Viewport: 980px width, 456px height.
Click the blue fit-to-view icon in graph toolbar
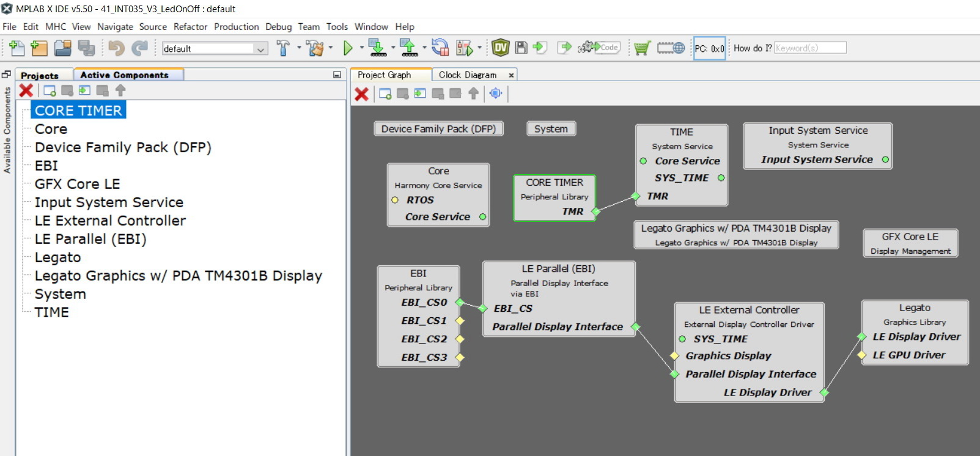coord(496,94)
